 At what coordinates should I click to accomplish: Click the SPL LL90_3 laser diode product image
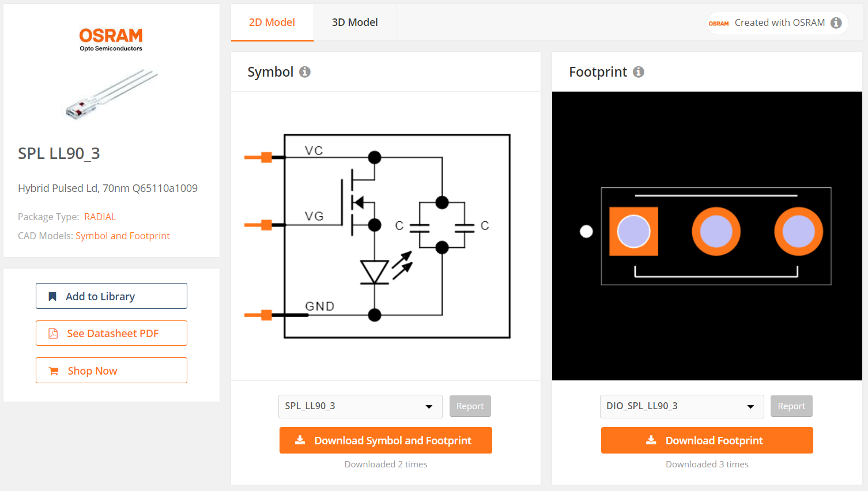pos(111,95)
